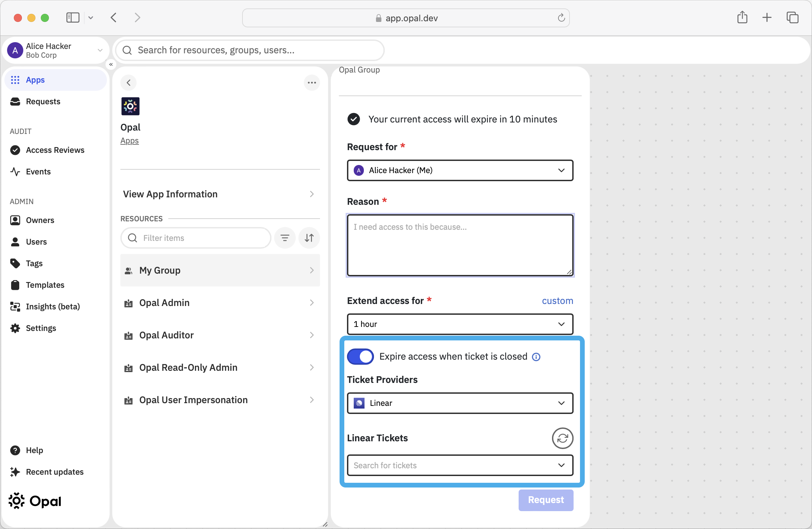Click the Request button
Viewport: 812px width, 529px height.
point(546,500)
